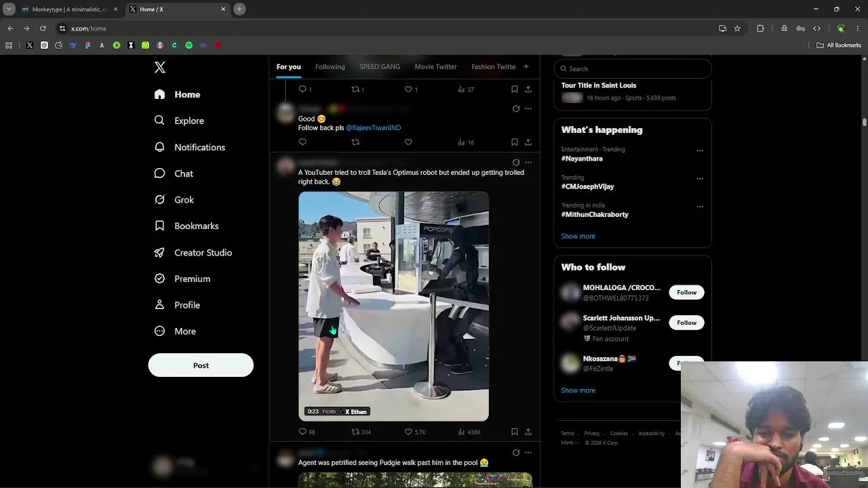Viewport: 868px width, 488px height.
Task: Reload the page in the browser
Action: [43, 28]
